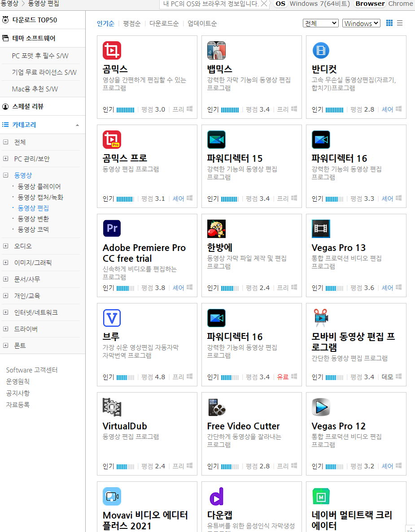
Task: Open the 전체 filter dropdown
Action: (x=321, y=23)
